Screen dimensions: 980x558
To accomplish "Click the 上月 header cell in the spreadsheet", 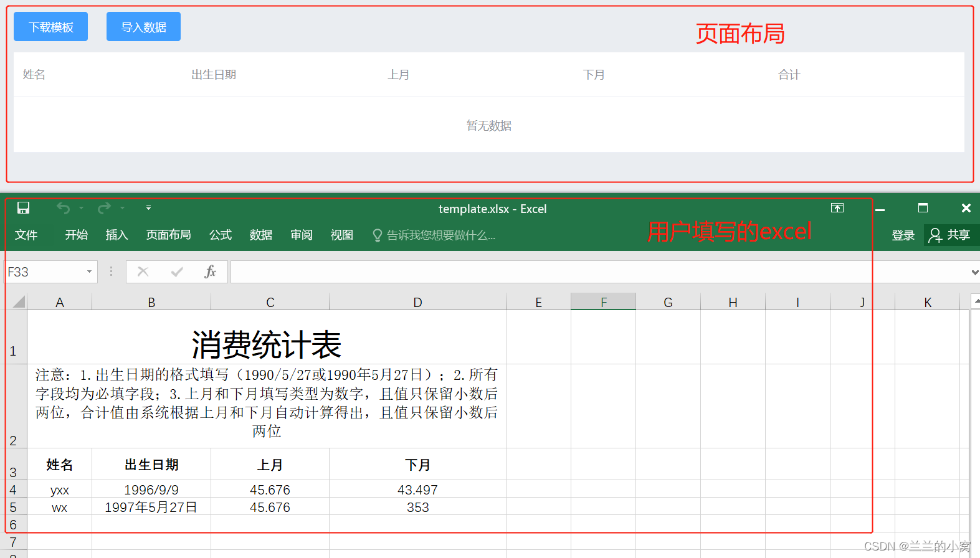I will point(270,465).
